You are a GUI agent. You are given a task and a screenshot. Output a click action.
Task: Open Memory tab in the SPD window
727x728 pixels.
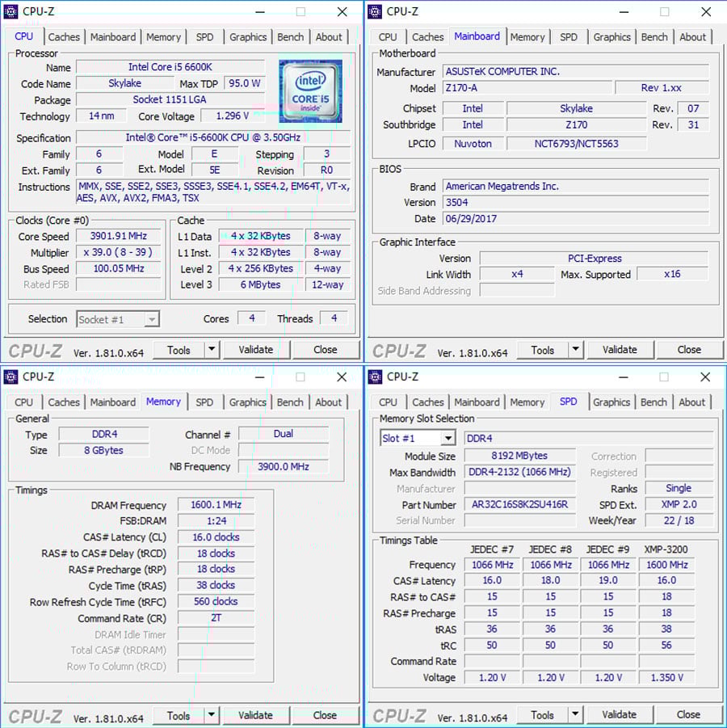(x=527, y=402)
